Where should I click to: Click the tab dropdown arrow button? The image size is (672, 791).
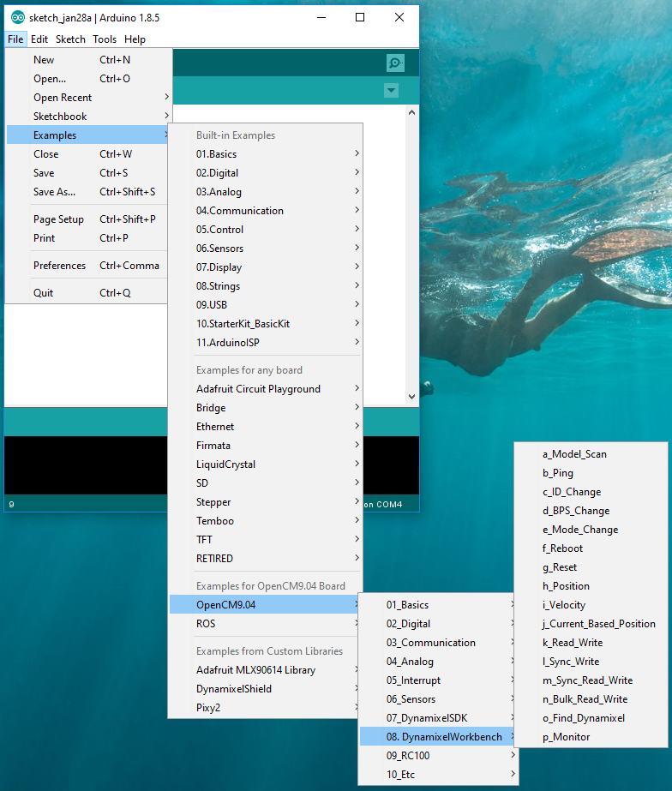pos(392,91)
